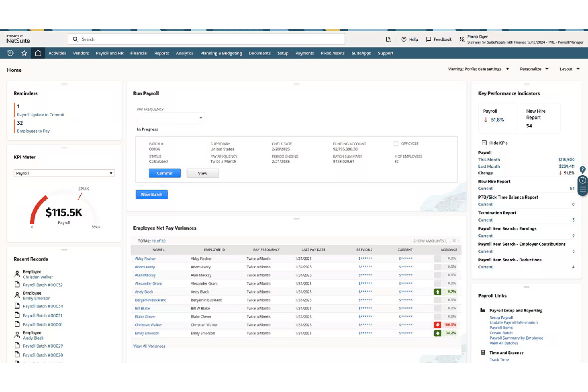Viewport: 588px width, 392px height.
Task: Click document icon beside Payroll Batch #00034
Action: [17, 306]
